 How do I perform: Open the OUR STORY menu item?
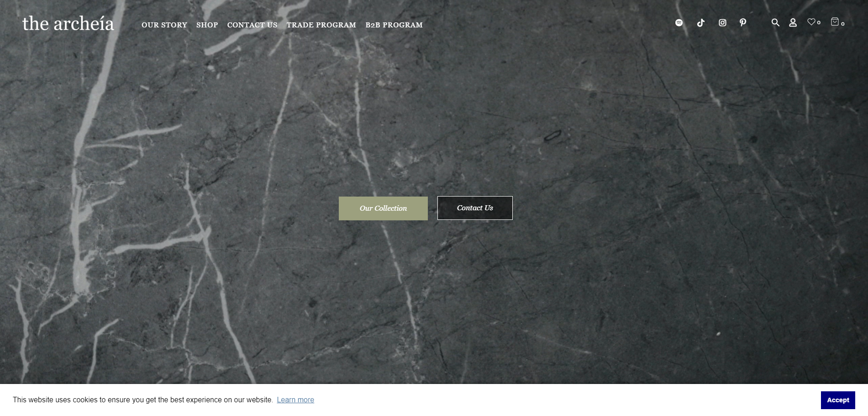(164, 25)
